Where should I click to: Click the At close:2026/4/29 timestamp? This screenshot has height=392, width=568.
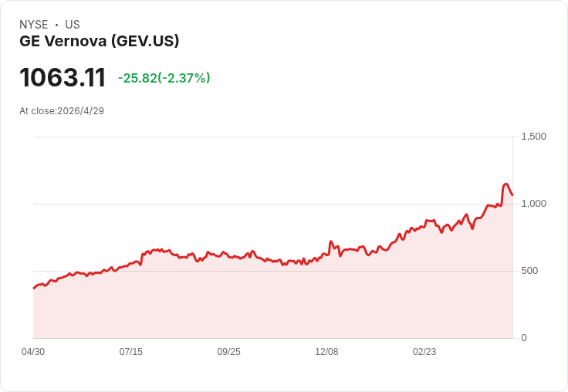point(62,111)
